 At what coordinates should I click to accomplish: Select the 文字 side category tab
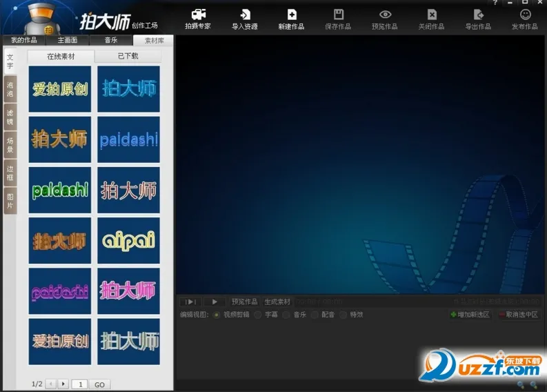click(10, 61)
